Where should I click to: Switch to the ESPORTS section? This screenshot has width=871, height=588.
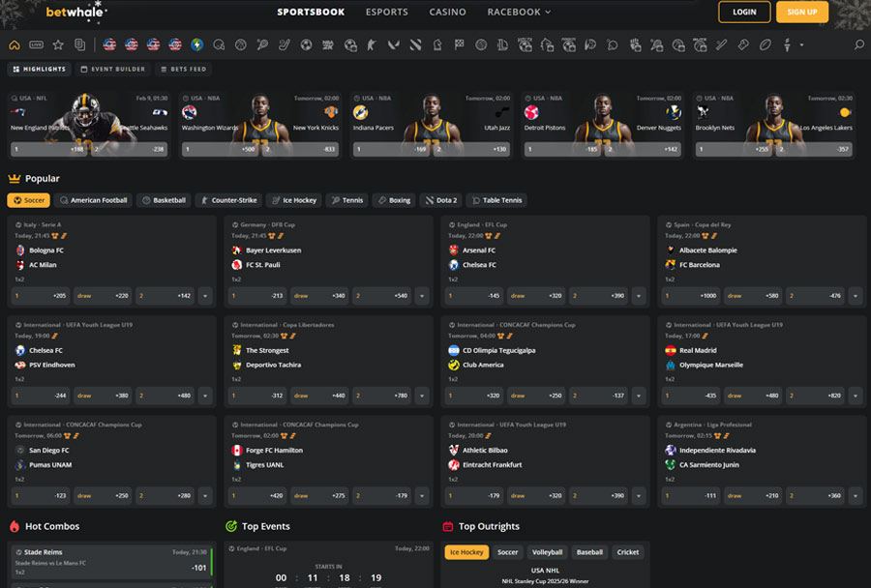point(386,13)
